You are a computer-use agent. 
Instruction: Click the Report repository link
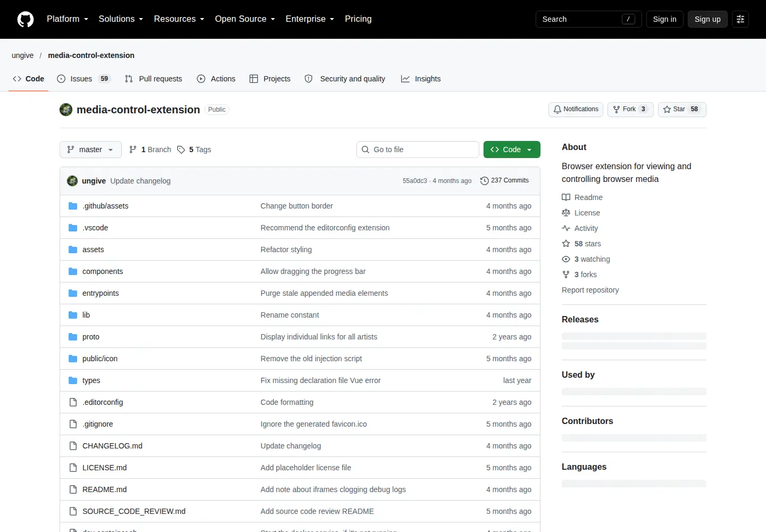click(590, 290)
